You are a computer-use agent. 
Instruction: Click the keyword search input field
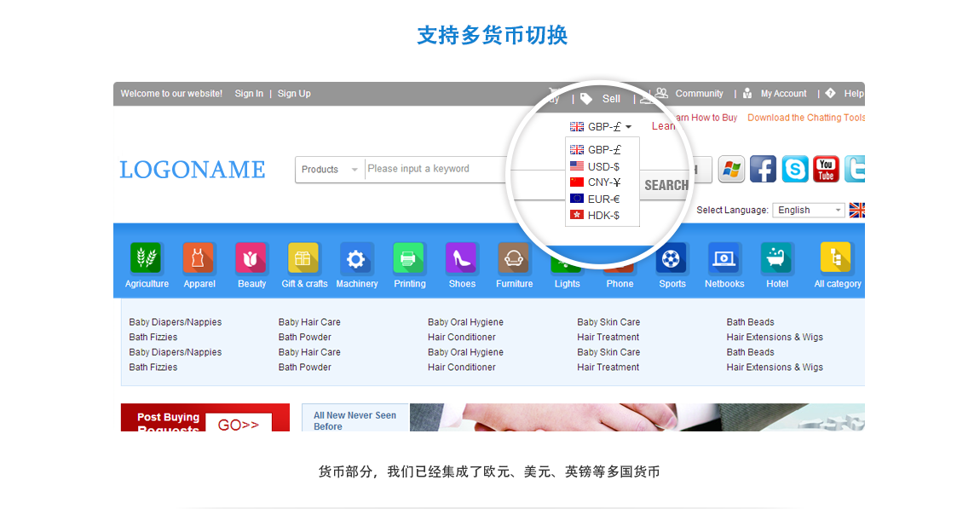[x=435, y=169]
